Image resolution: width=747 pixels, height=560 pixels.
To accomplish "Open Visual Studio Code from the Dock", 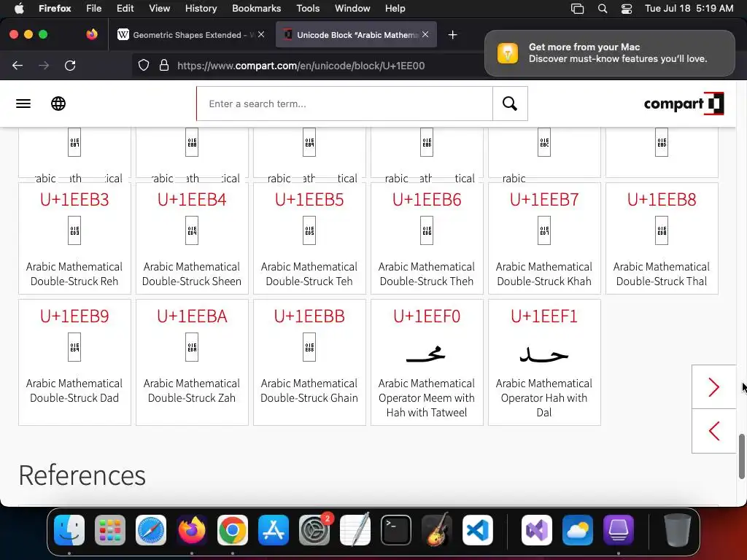I will tap(478, 530).
